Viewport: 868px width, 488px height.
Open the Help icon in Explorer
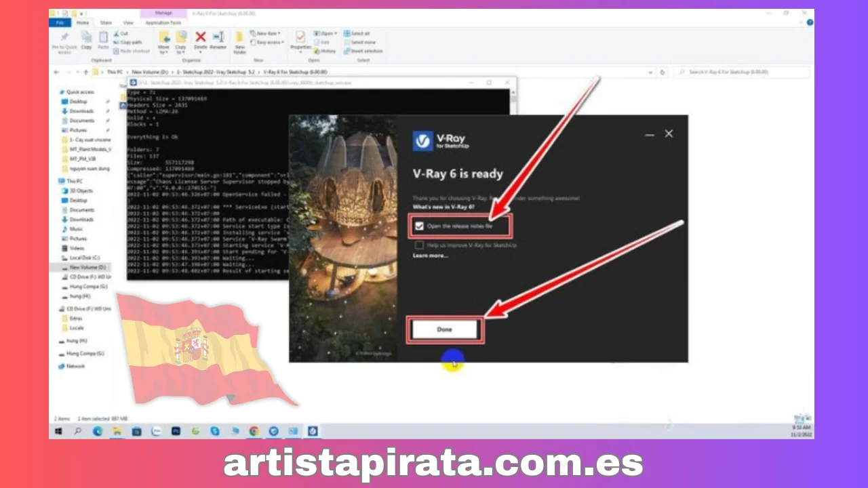coord(810,22)
